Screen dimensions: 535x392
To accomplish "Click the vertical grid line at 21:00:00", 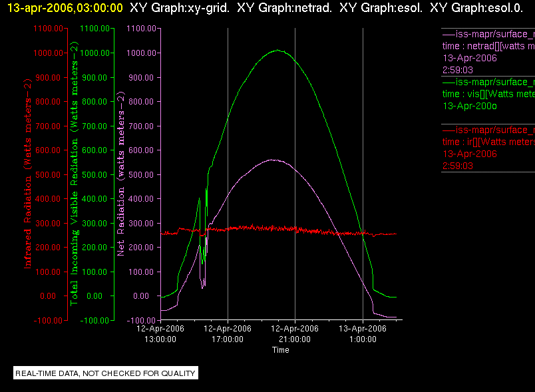I will tap(295, 174).
